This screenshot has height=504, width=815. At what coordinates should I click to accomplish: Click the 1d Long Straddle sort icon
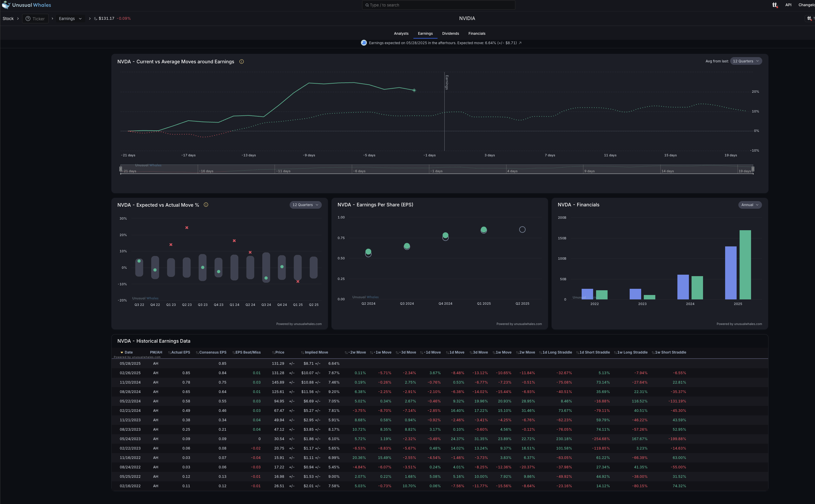click(541, 352)
